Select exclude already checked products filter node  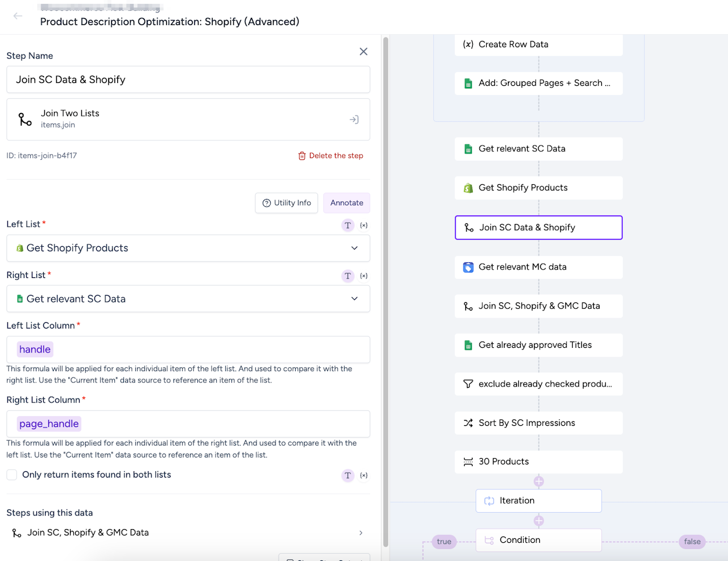click(538, 384)
